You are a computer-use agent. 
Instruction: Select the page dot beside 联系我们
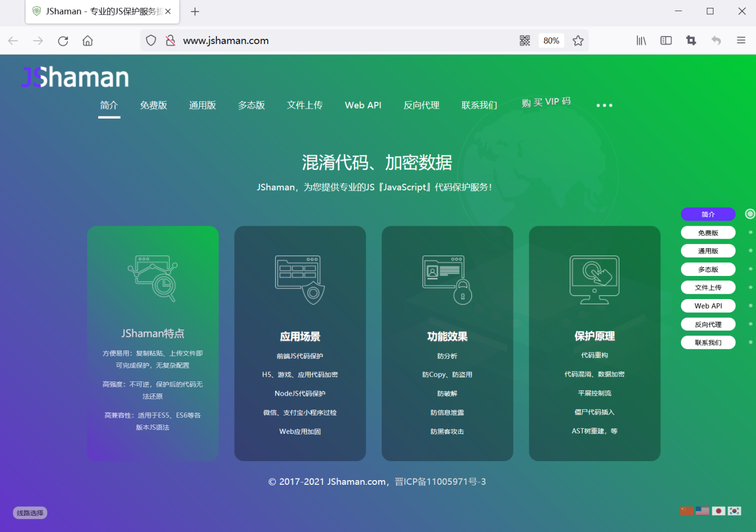751,342
